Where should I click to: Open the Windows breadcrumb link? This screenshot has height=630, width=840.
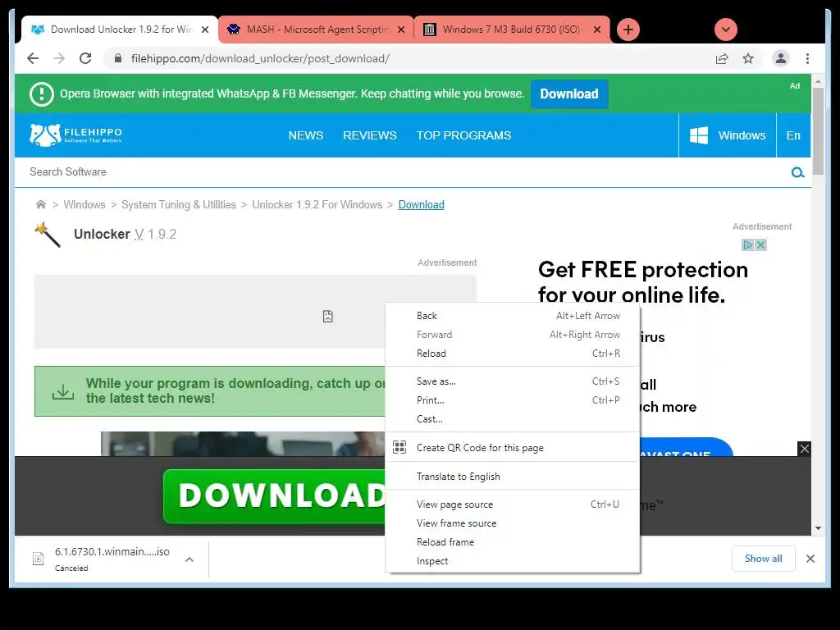point(84,204)
